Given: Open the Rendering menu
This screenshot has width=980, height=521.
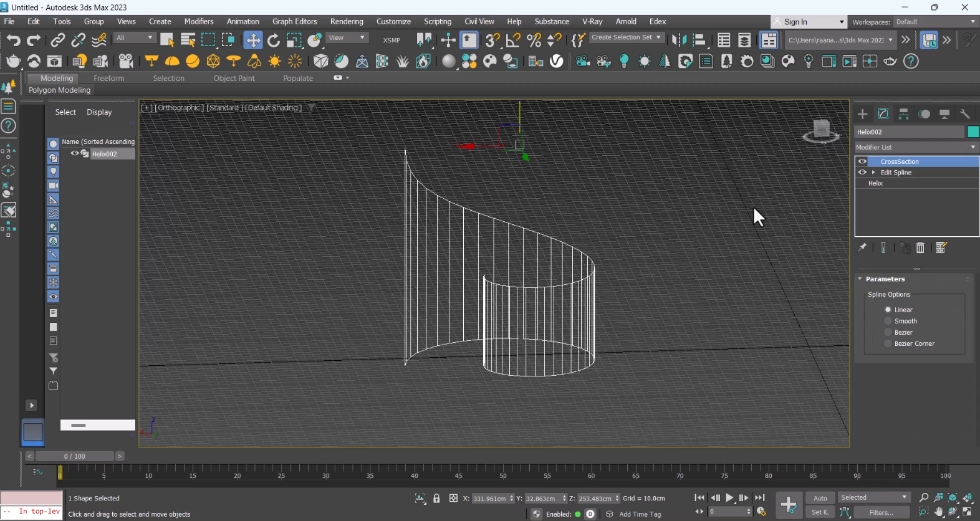Looking at the screenshot, I should point(347,22).
